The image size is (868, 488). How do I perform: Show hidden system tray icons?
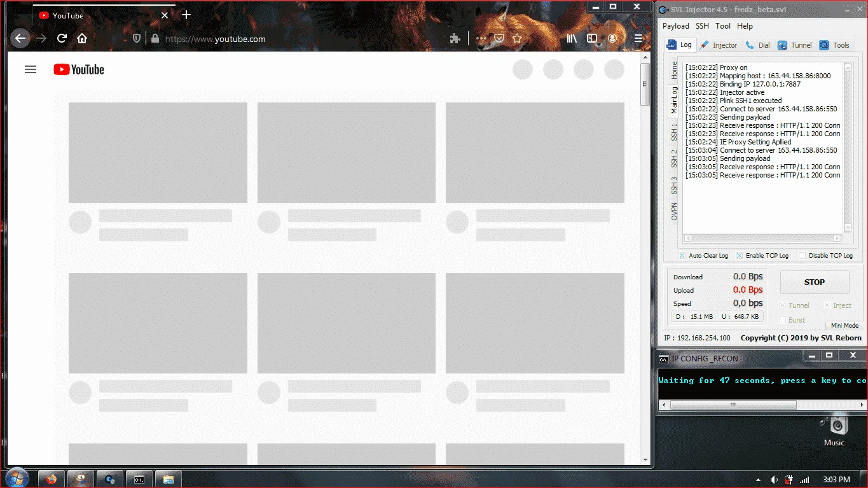(x=758, y=480)
